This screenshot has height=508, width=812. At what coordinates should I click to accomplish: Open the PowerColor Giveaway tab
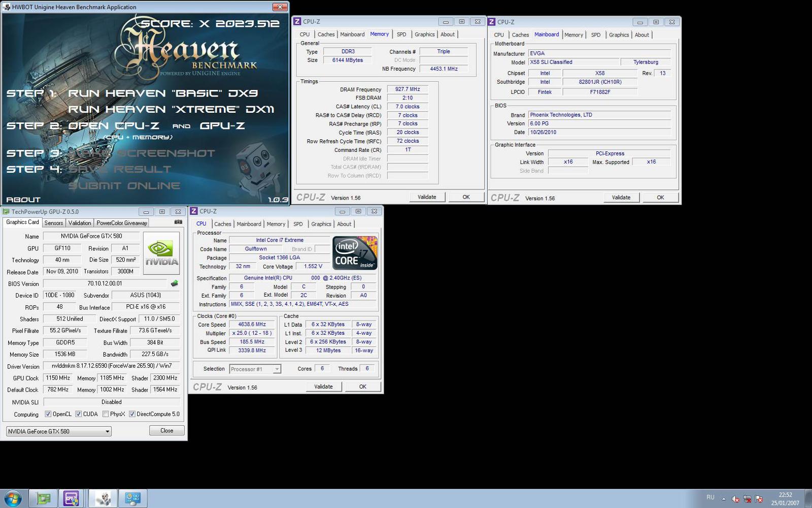point(122,223)
